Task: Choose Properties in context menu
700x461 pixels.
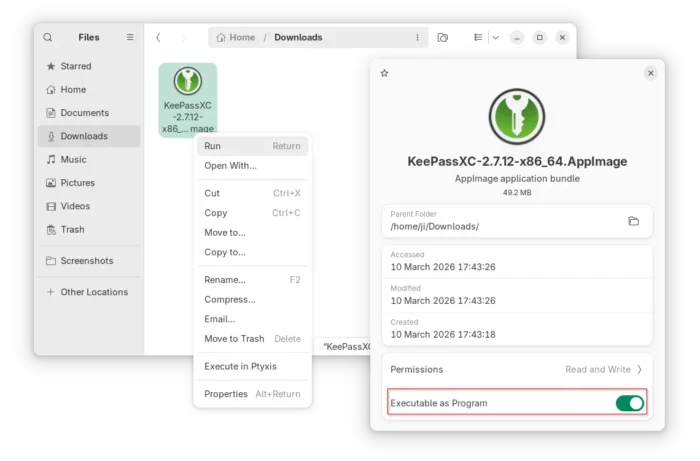Action: pyautogui.click(x=226, y=394)
